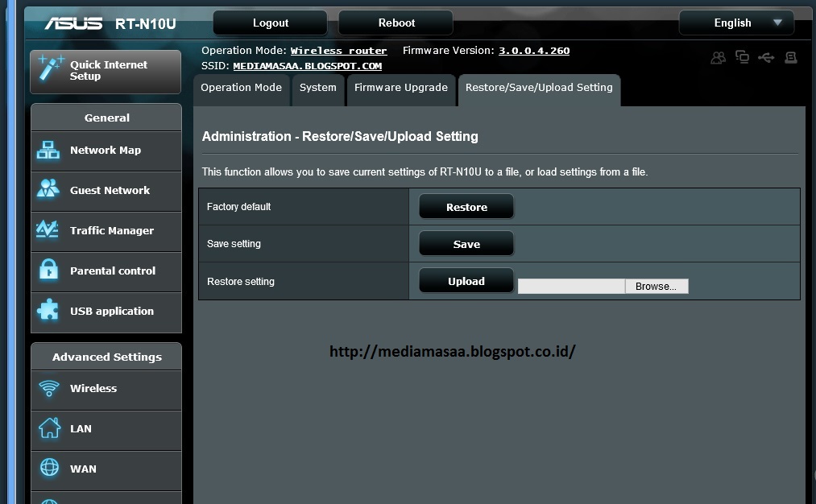The image size is (816, 504).
Task: Click Save to save settings
Action: pos(466,244)
